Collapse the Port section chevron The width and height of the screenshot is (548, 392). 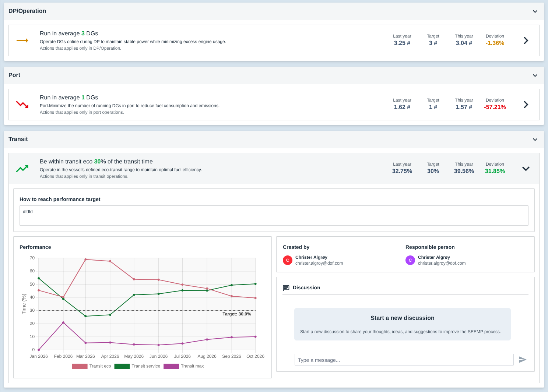535,75
